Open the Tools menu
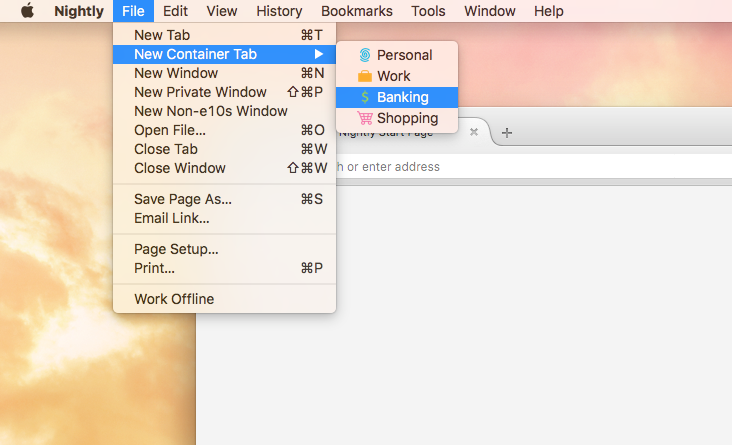The height and width of the screenshot is (445, 732). pos(428,11)
